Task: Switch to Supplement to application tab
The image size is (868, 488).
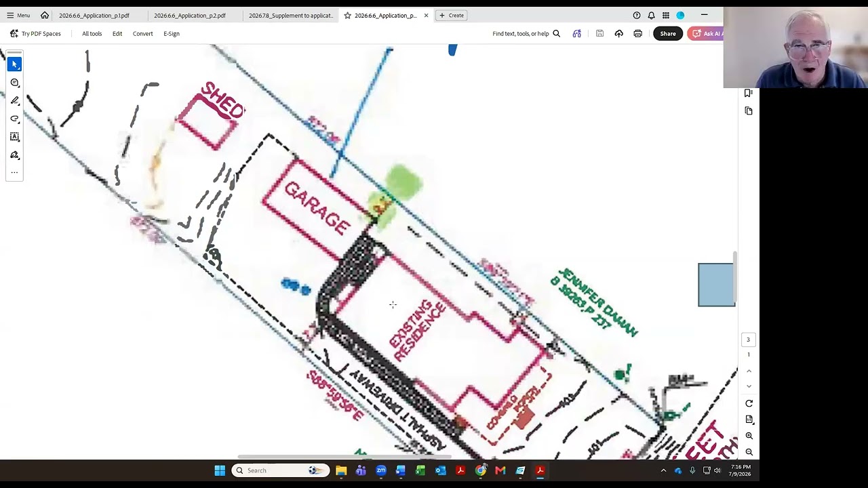Action: point(291,16)
